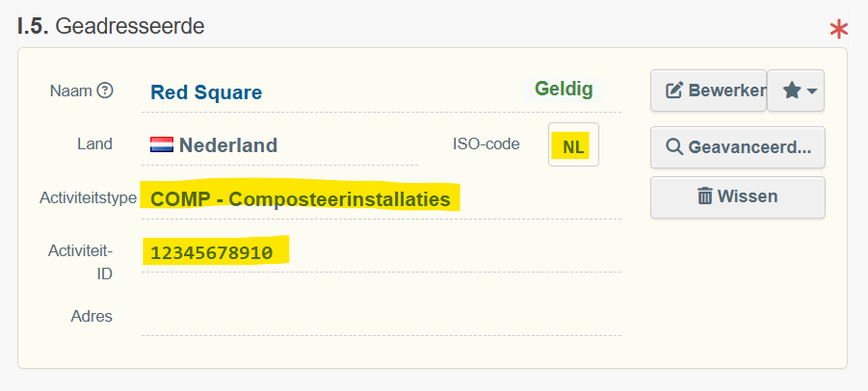Click the Land label
Viewport: 868px width, 391px height.
(94, 144)
